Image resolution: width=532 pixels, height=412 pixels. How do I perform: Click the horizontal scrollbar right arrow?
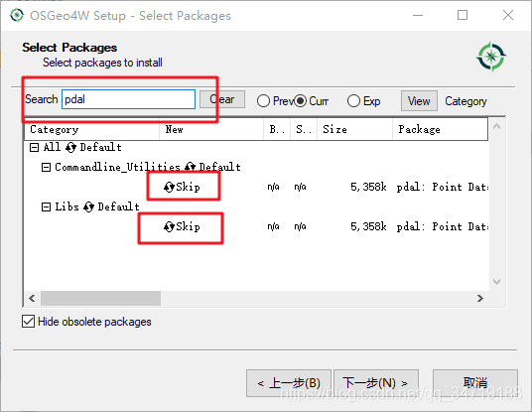click(480, 298)
